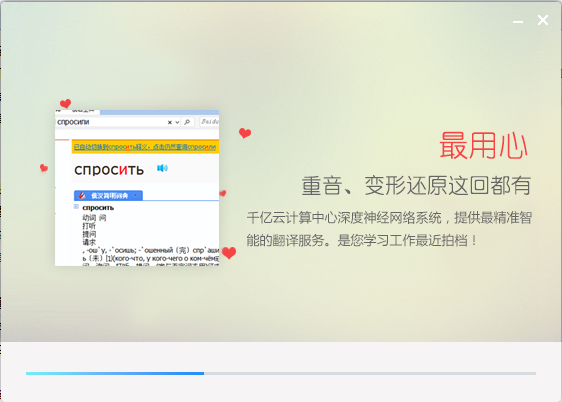Click the magnifier search icon
Image resolution: width=562 pixels, height=402 pixels.
pyautogui.click(x=187, y=122)
